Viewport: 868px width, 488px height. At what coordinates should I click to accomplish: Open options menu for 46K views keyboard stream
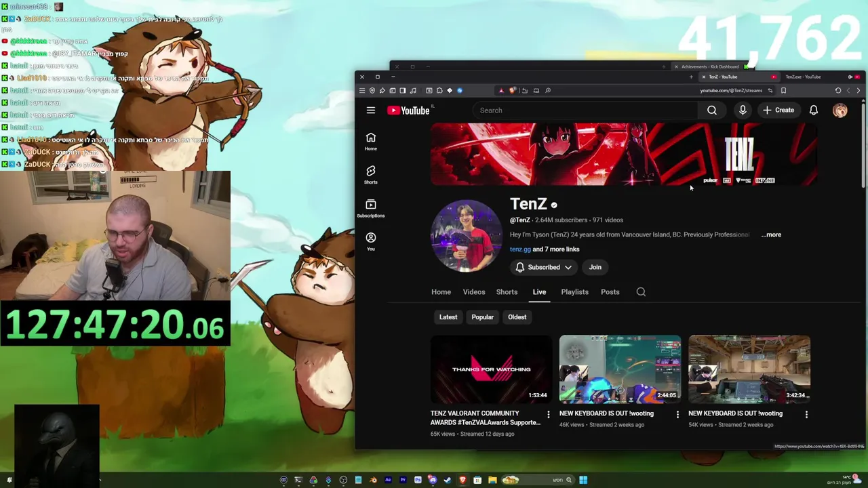pos(677,414)
